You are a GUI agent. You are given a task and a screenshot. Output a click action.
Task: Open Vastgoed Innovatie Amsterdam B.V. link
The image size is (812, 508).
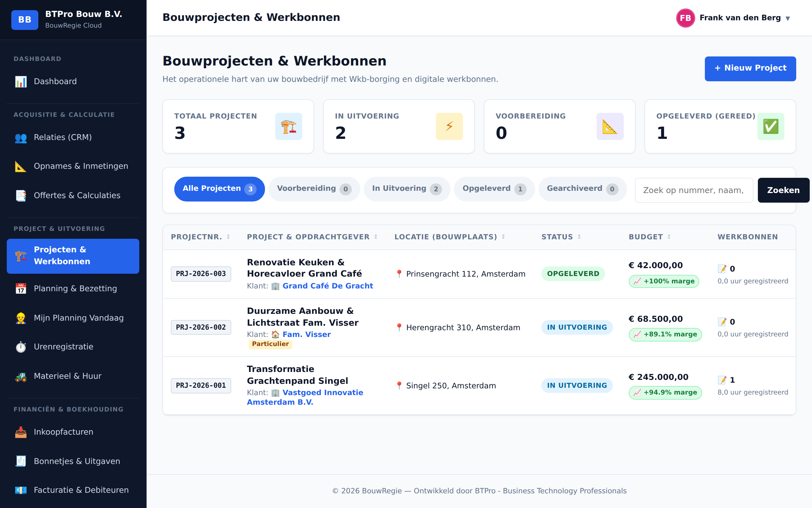pyautogui.click(x=305, y=397)
